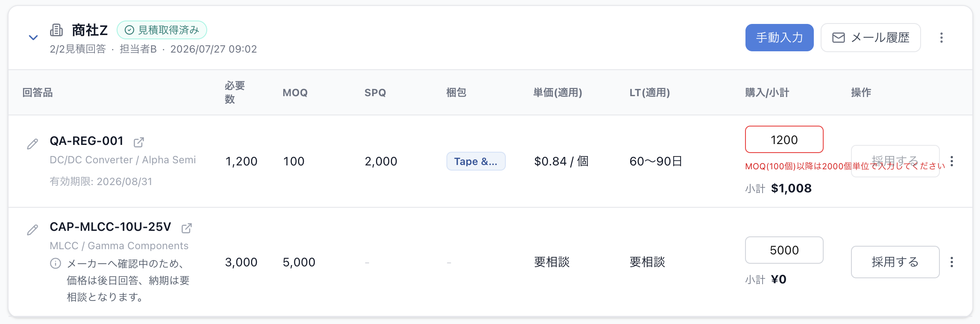Click the Tape &... packaging tag
Screen dimensions: 980x324
tap(476, 161)
